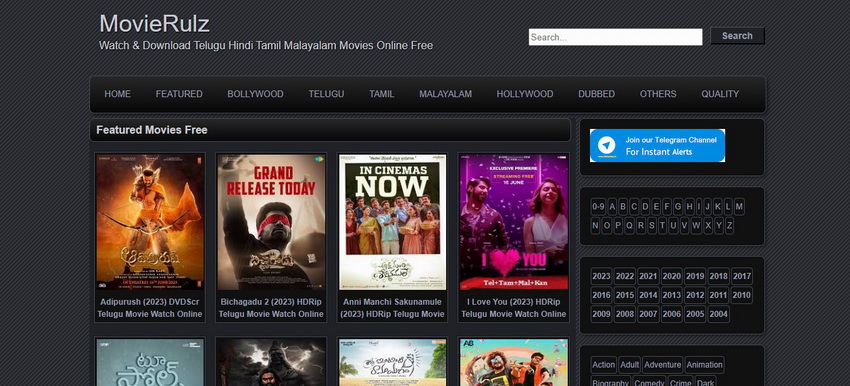Select year 2010
Screen dimensions: 850x386
click(x=742, y=295)
